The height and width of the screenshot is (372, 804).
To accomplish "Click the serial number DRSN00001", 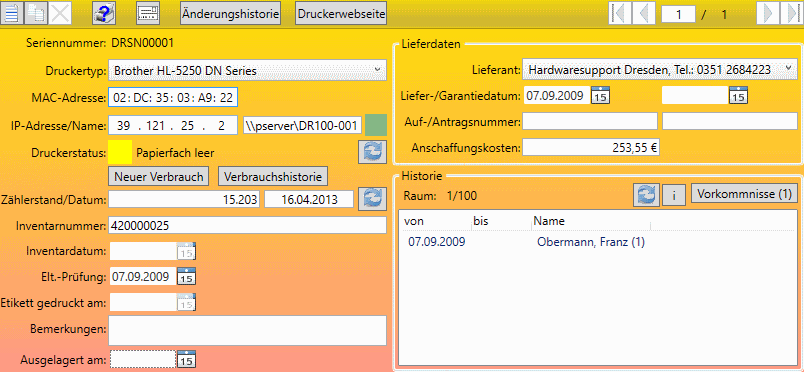I will coord(143,43).
